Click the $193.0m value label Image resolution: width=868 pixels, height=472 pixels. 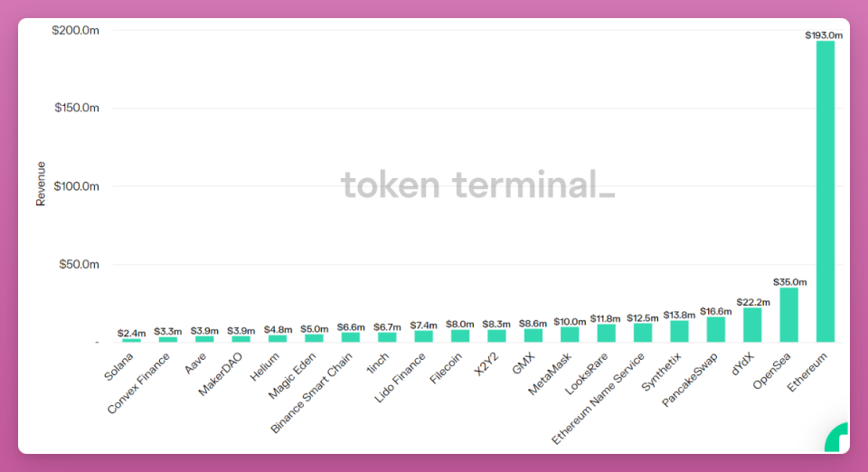click(824, 35)
